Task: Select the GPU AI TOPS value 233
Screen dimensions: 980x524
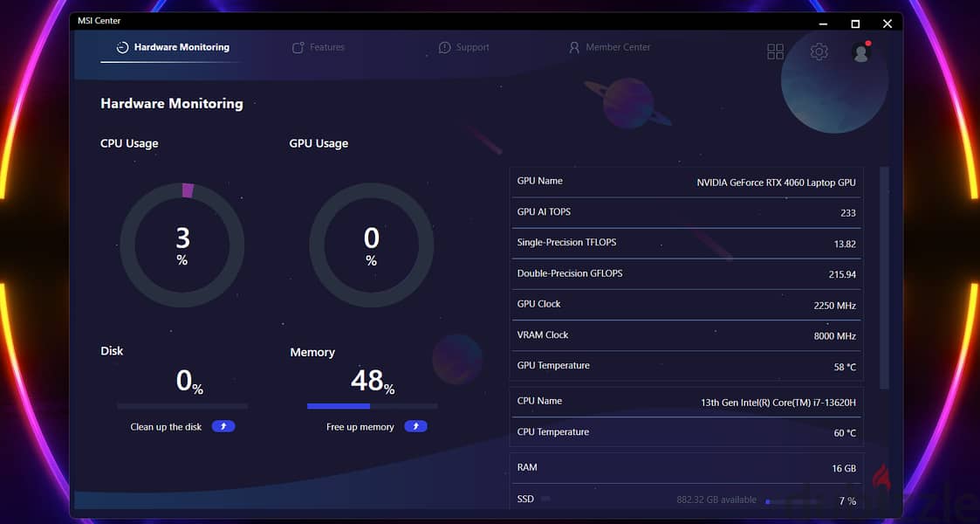Action: tap(848, 213)
